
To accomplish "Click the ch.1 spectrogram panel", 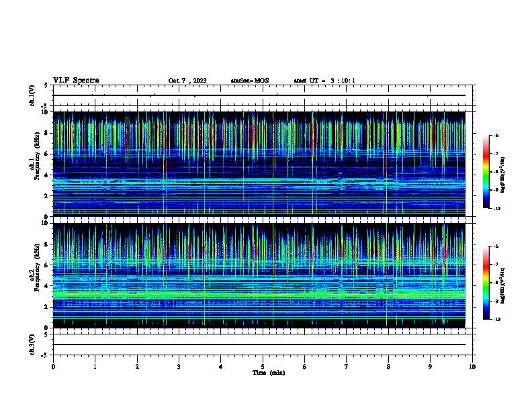I will coord(259,164).
